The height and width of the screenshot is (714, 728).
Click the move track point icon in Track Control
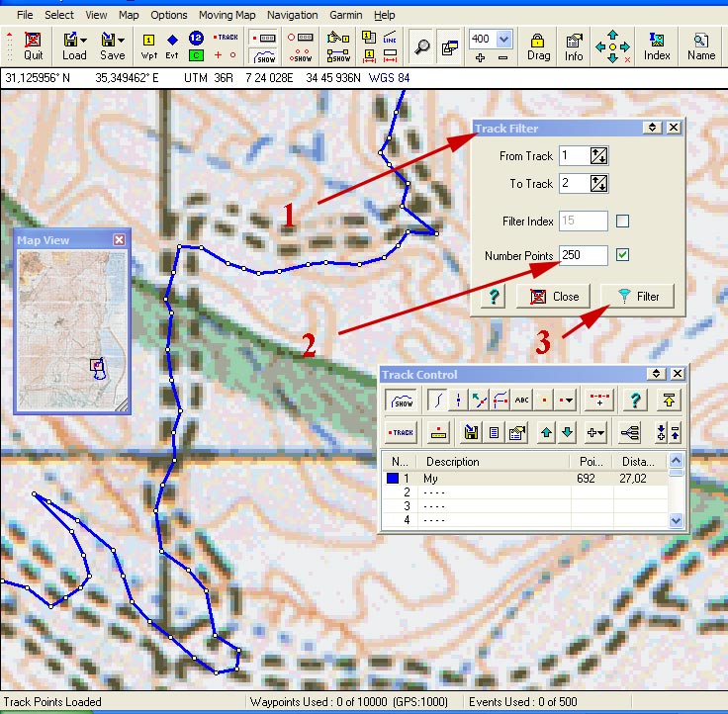pos(479,401)
